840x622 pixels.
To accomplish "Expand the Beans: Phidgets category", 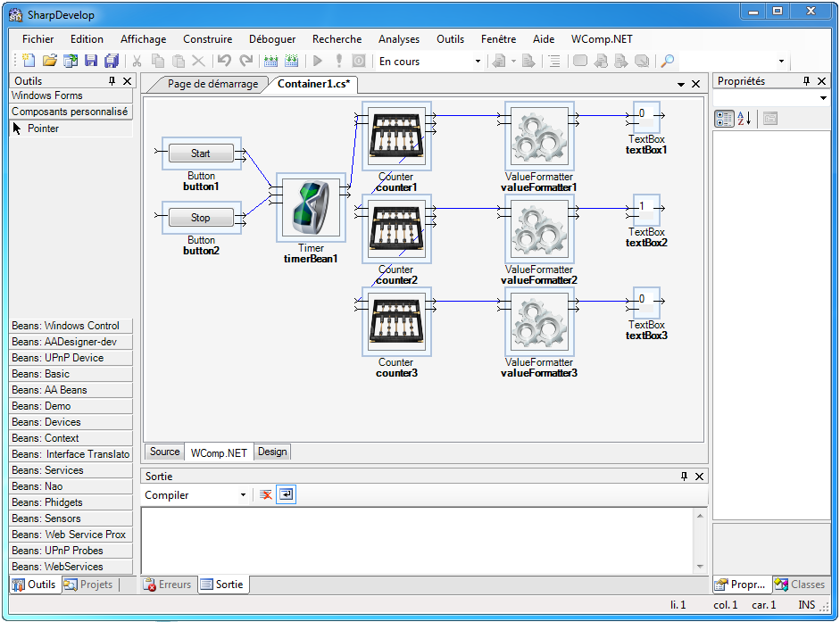I will [x=71, y=502].
